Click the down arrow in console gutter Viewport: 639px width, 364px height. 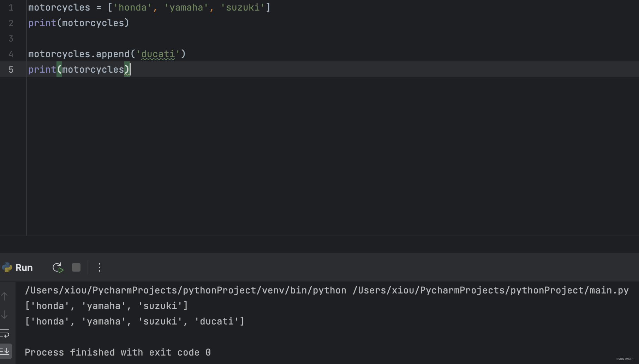tap(5, 315)
